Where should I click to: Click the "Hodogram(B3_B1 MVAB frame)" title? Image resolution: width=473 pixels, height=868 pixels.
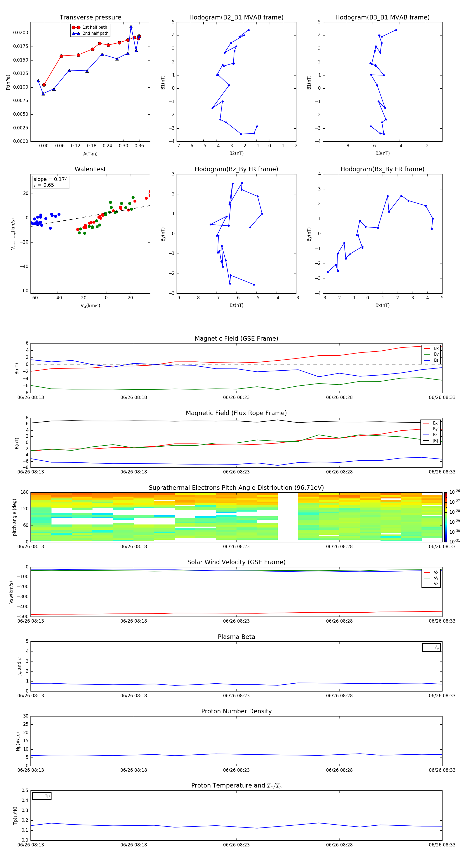[382, 17]
